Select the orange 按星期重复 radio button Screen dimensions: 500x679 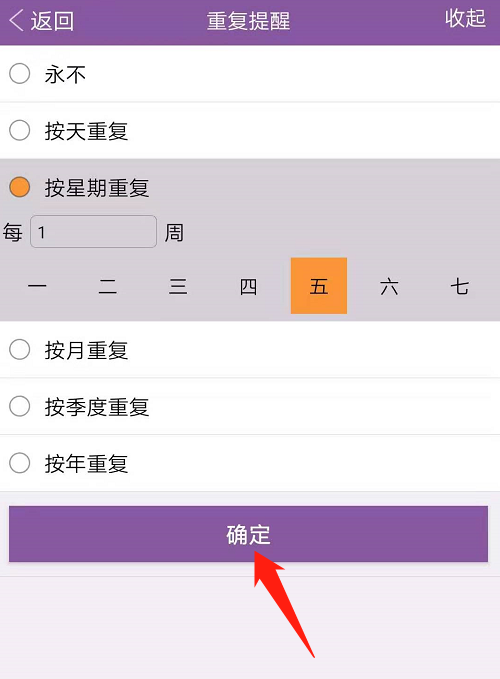pos(19,187)
